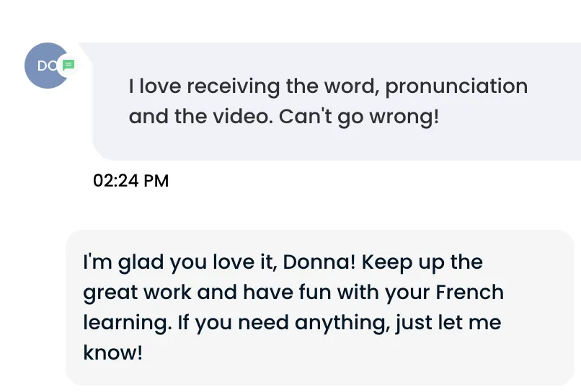This screenshot has width=581, height=392.
Task: Click the name 'Donna' in the reply
Action: pyautogui.click(x=319, y=262)
